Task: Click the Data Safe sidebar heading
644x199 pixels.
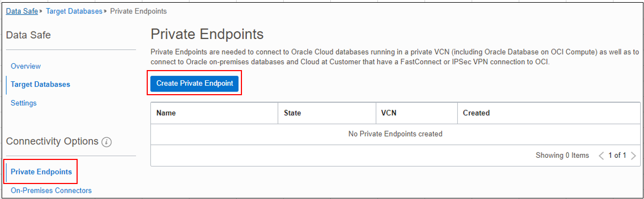Action: [x=28, y=35]
